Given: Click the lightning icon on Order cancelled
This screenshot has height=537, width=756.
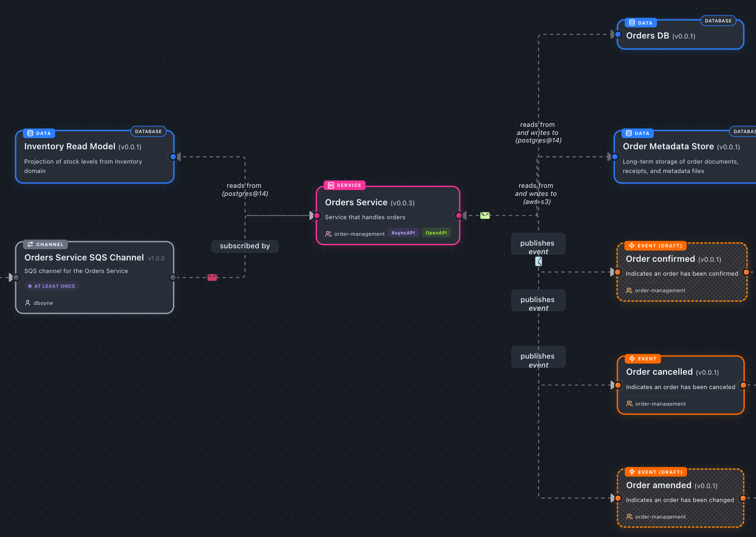Looking at the screenshot, I should [632, 359].
